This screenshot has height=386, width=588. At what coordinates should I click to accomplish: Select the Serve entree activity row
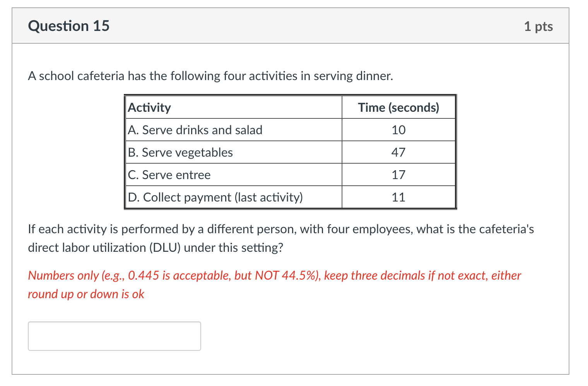tap(169, 174)
